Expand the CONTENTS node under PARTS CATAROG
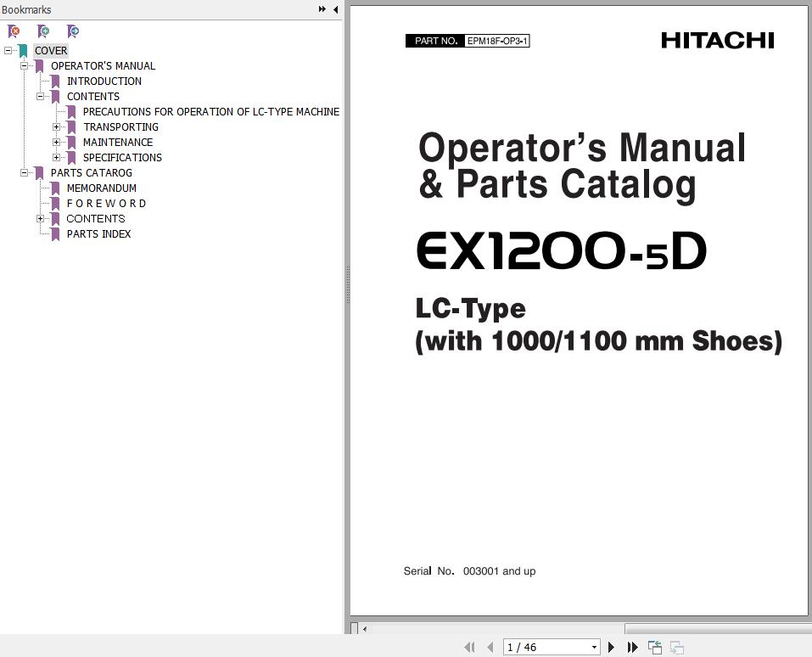 [40, 219]
